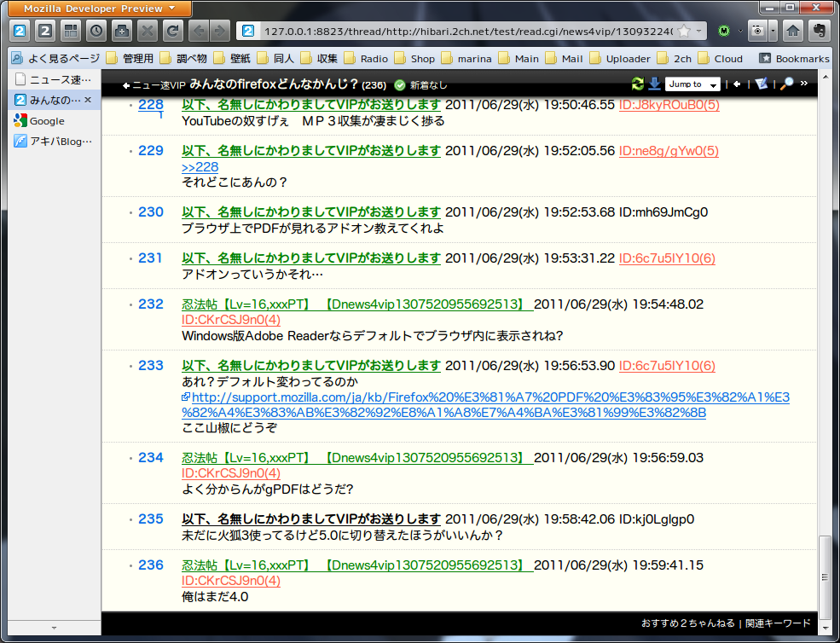Click the write-post pencil icon
This screenshot has height=643, width=840.
point(762,84)
